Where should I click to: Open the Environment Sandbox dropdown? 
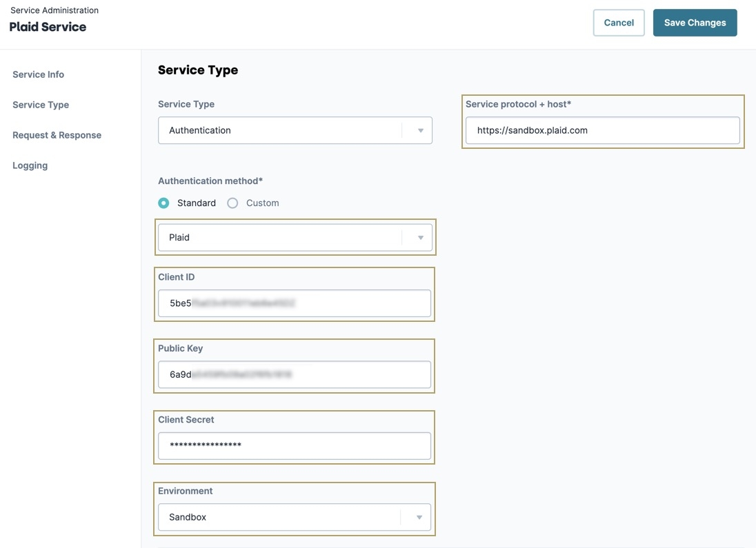295,517
